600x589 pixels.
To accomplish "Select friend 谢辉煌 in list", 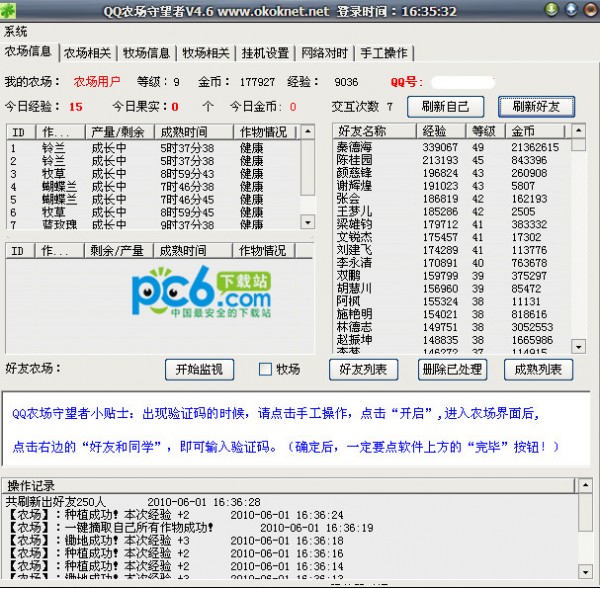I will pos(452,186).
